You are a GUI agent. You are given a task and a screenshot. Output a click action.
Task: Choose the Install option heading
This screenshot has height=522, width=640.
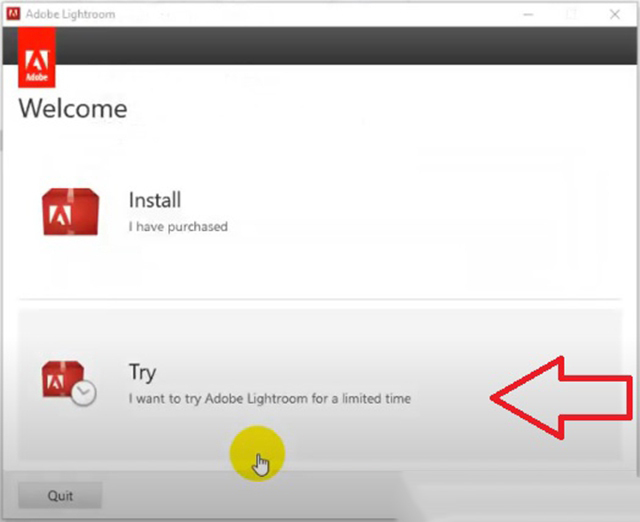pyautogui.click(x=155, y=200)
